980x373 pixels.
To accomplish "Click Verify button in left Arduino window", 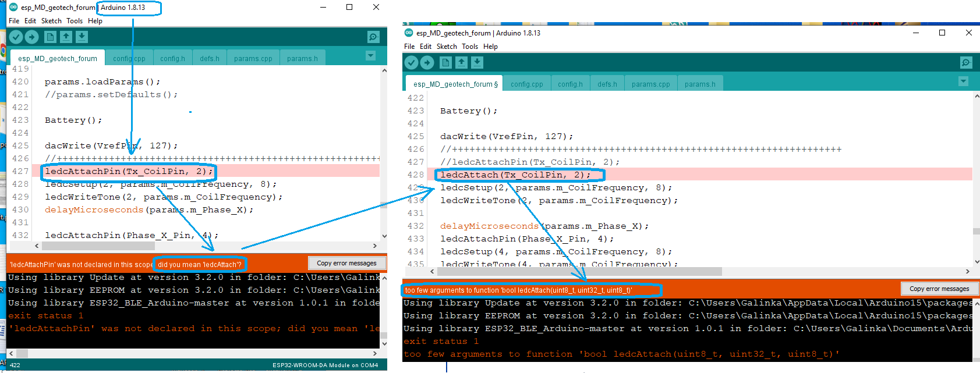I will [16, 37].
